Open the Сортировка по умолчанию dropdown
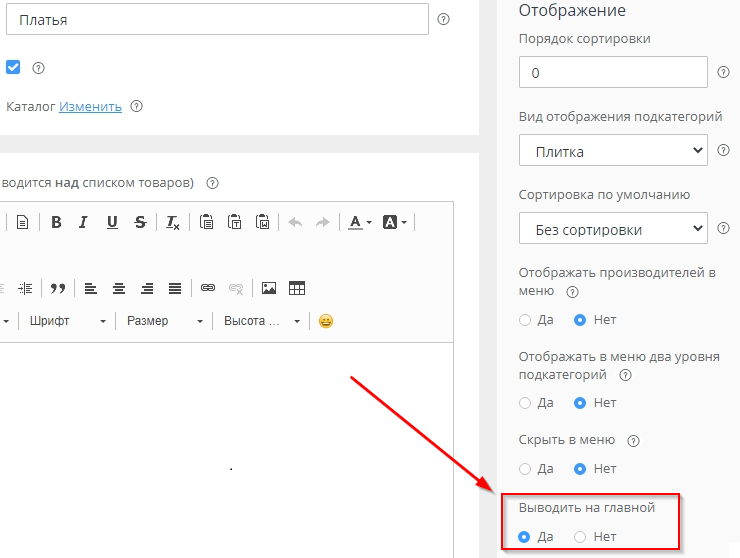This screenshot has width=740, height=558. (613, 230)
